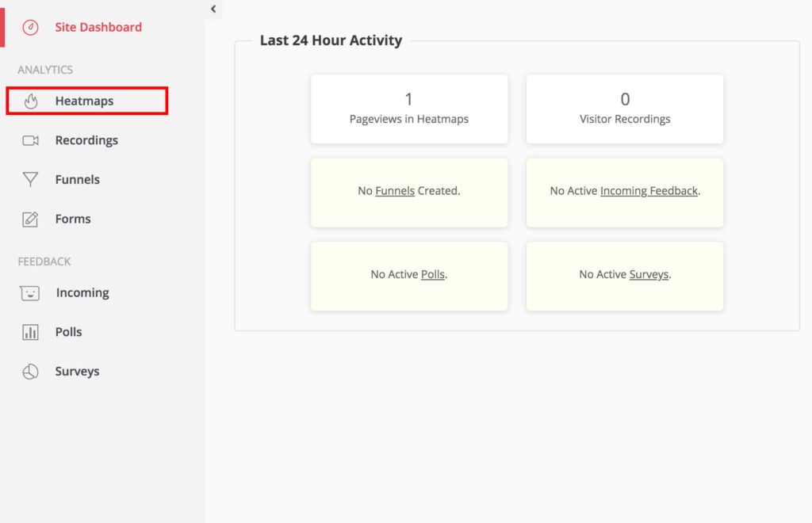Click the Site Dashboard gauge icon

click(x=30, y=27)
